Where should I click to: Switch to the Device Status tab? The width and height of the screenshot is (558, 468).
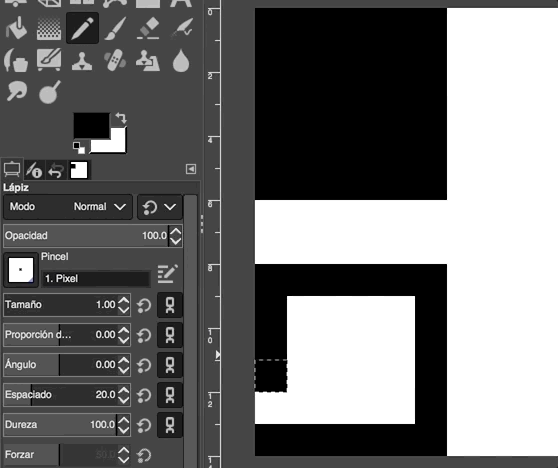(x=35, y=170)
